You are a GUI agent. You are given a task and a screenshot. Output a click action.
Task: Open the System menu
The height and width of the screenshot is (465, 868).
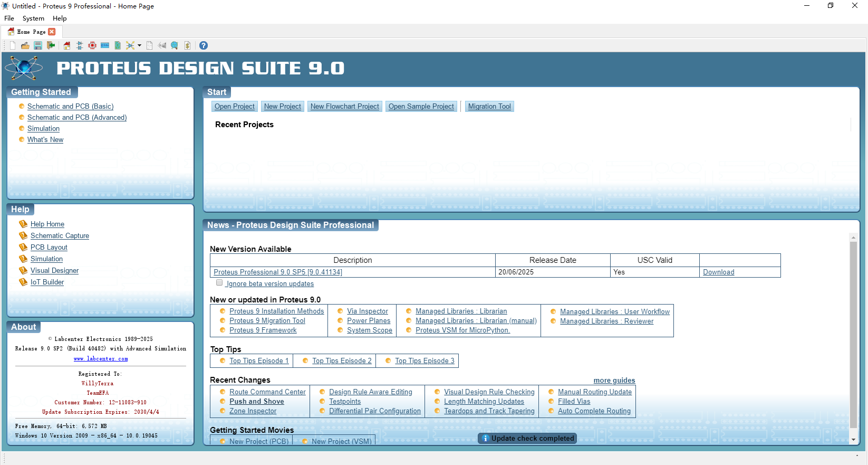tap(33, 18)
